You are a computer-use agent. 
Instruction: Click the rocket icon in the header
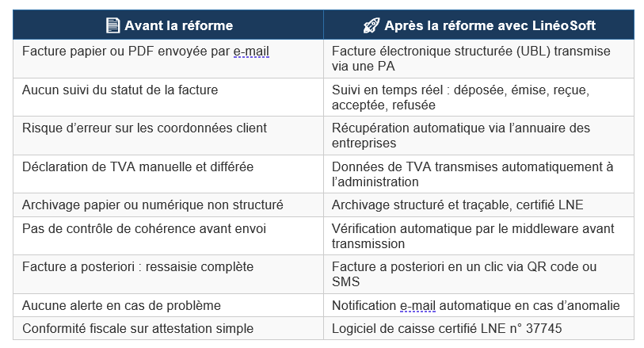(x=371, y=25)
